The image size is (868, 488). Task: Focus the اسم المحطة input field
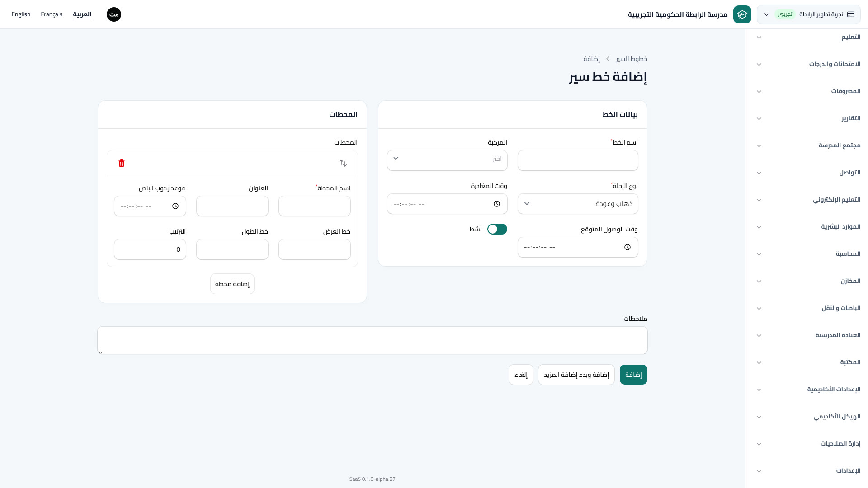click(315, 206)
